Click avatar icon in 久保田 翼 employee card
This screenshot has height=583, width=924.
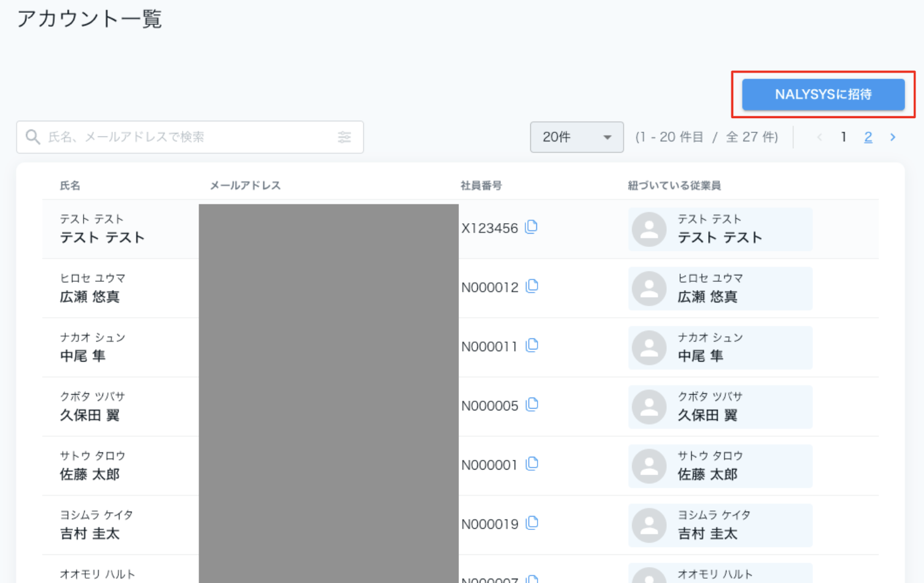pos(649,407)
